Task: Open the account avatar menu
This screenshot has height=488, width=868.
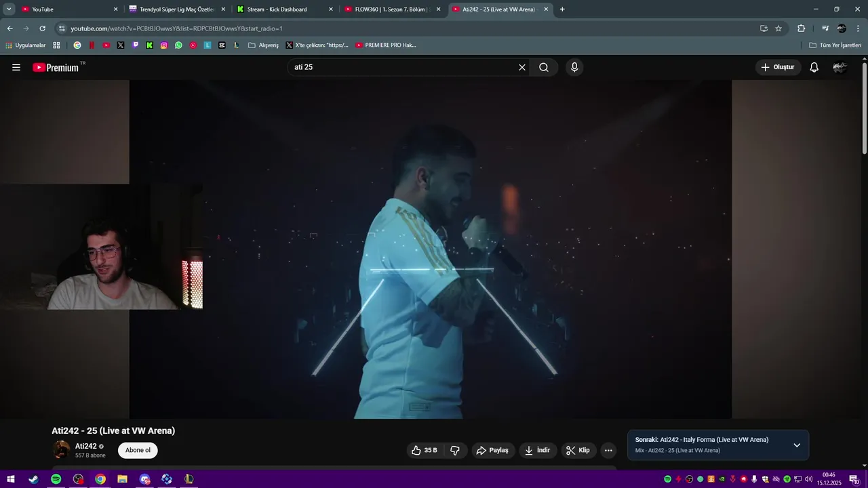Action: point(840,67)
